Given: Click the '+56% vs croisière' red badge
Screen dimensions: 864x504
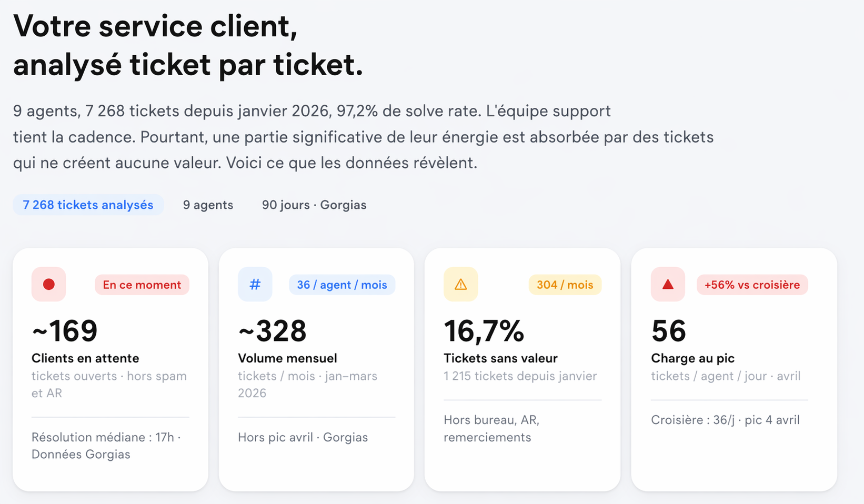Looking at the screenshot, I should pyautogui.click(x=751, y=285).
